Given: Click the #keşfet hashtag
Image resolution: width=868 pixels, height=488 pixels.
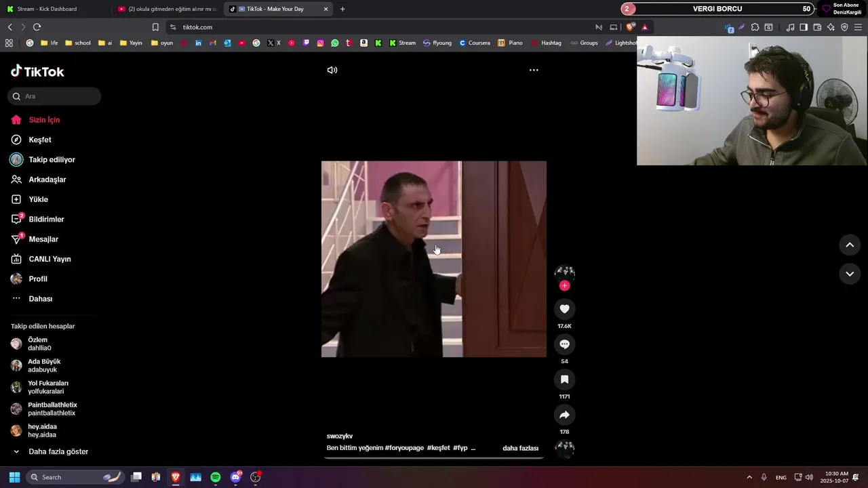Looking at the screenshot, I should [x=438, y=448].
